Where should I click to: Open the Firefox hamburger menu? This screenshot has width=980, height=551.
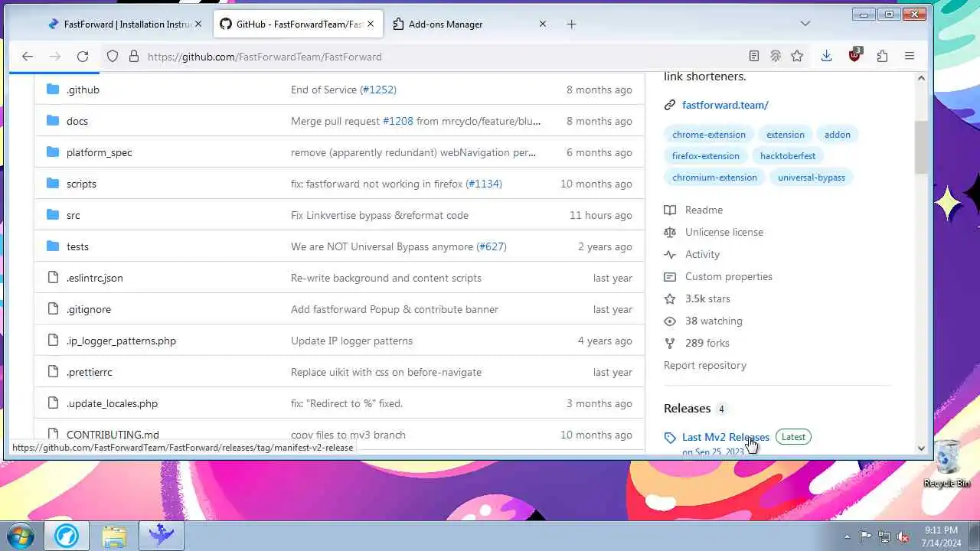910,56
